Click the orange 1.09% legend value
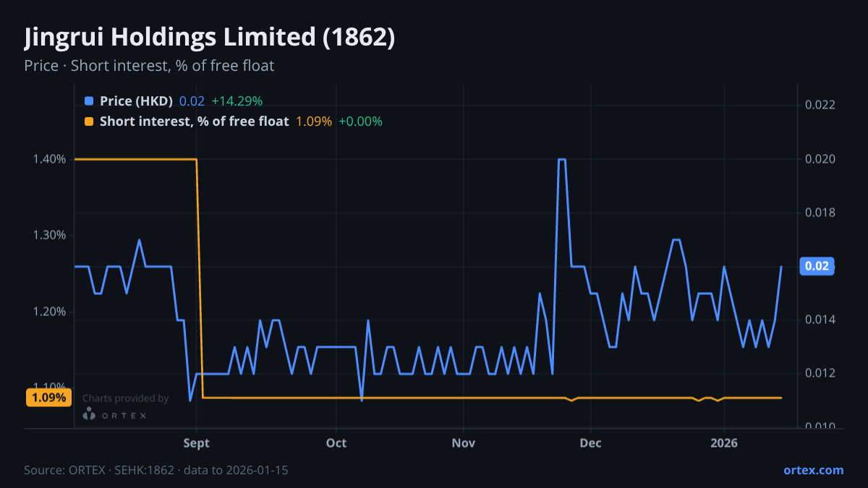 point(314,121)
